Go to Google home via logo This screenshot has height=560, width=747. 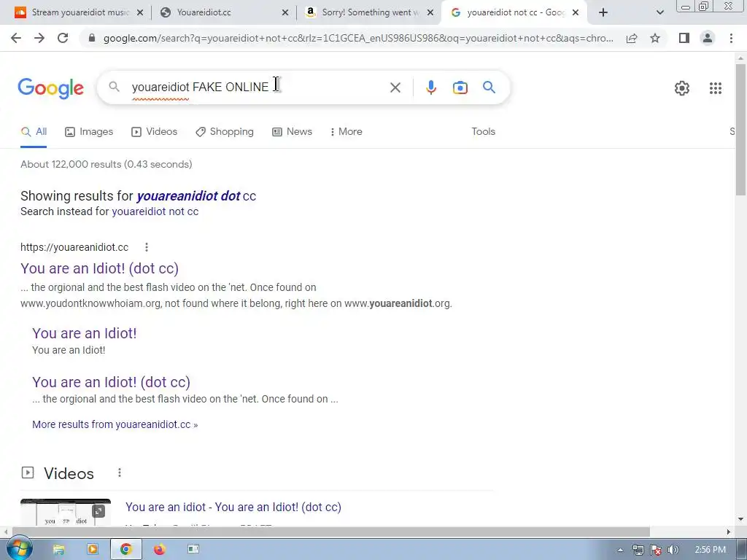tap(50, 88)
